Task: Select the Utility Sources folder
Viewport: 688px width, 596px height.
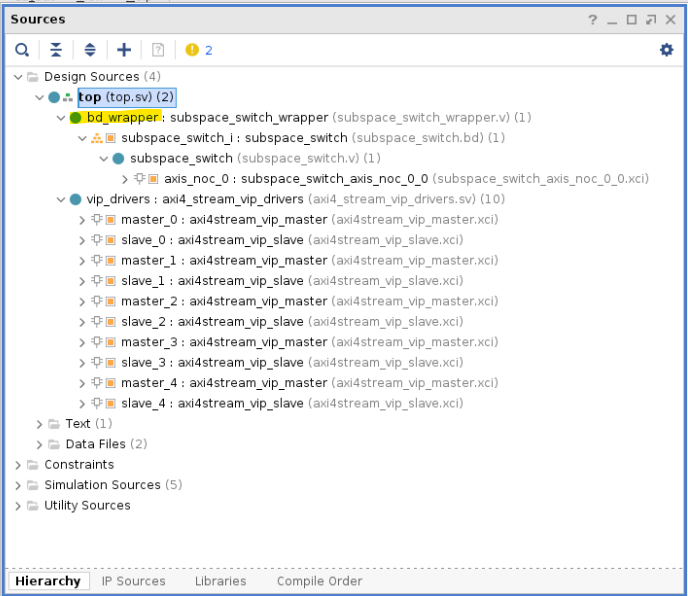Action: pos(87,506)
